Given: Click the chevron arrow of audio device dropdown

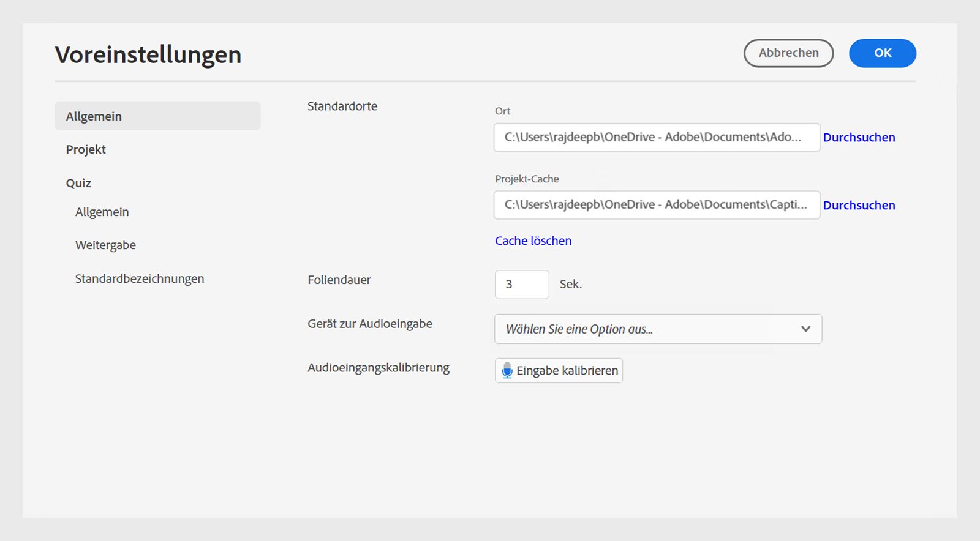Looking at the screenshot, I should pyautogui.click(x=805, y=329).
